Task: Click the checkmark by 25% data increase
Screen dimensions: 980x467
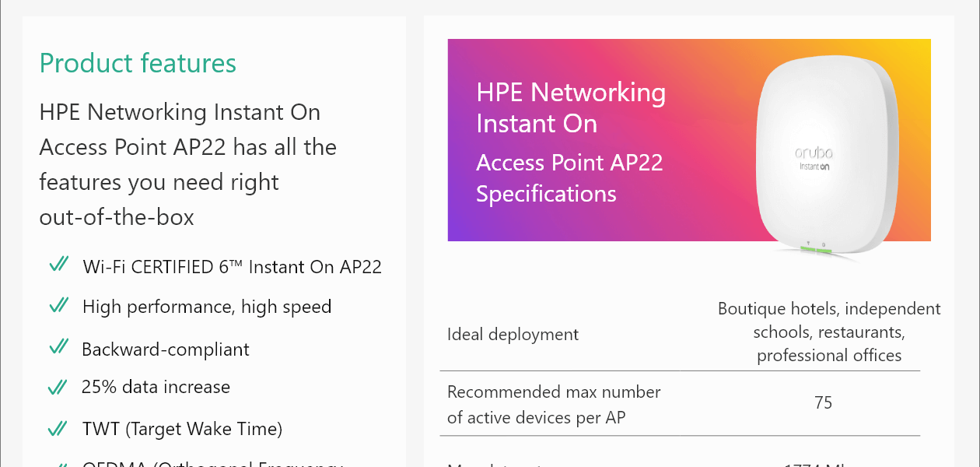Action: click(59, 386)
